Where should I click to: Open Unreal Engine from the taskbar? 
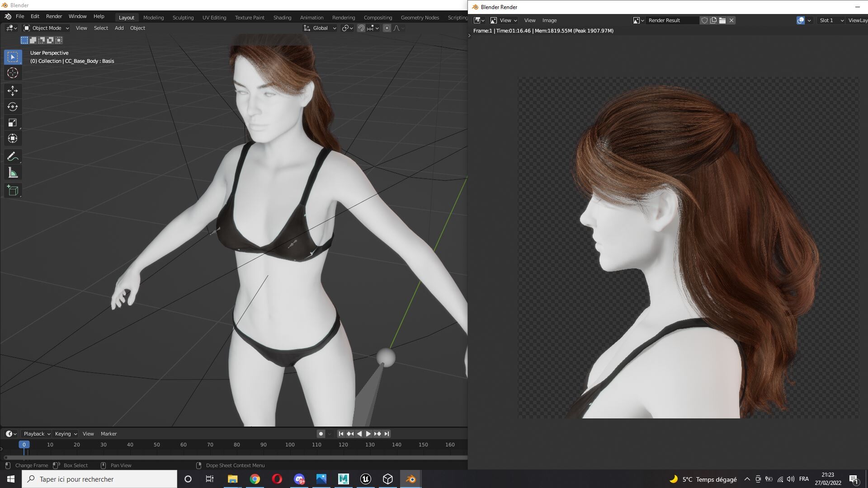tap(366, 479)
